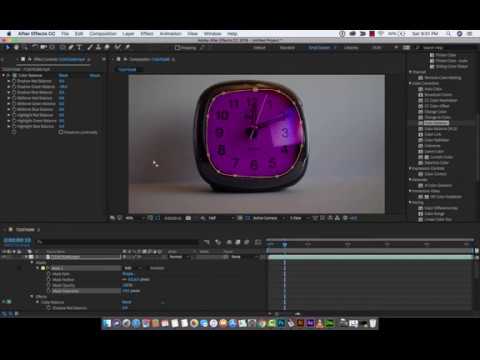Select the Selection arrow tool
Screen dimensions: 480x360
(x=7, y=48)
